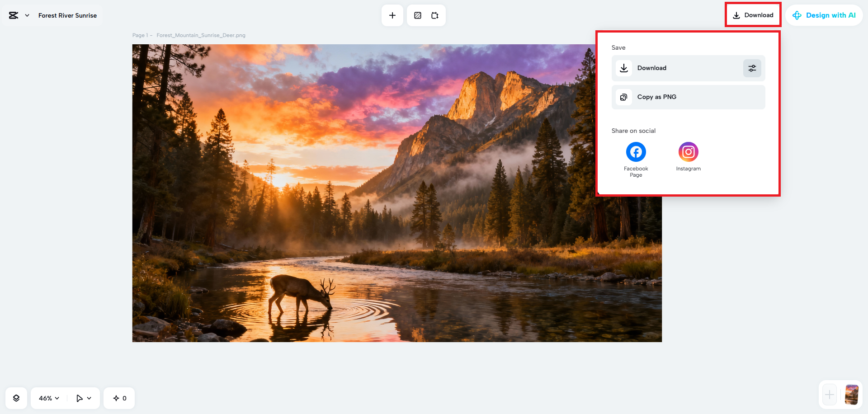The width and height of the screenshot is (868, 414).
Task: Select the download arrow icon in Save panel
Action: pyautogui.click(x=624, y=68)
